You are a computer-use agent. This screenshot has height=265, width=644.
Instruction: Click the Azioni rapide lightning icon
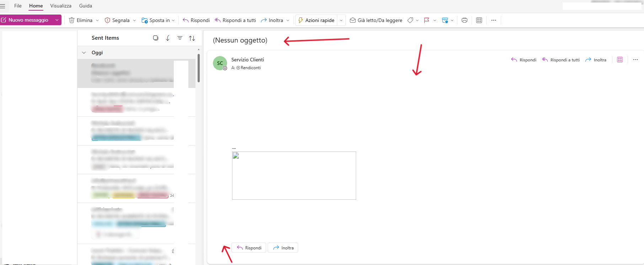(300, 20)
